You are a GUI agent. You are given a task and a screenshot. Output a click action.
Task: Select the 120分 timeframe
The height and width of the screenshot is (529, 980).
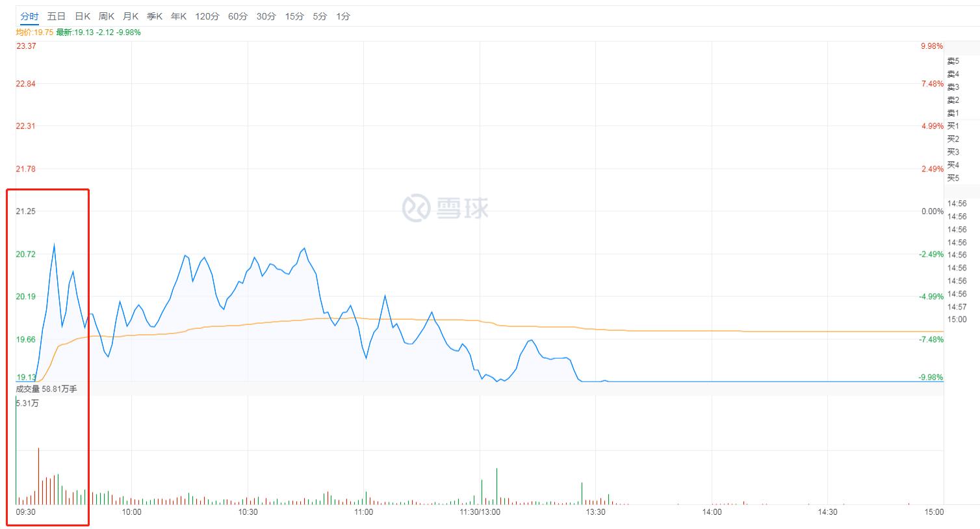207,16
